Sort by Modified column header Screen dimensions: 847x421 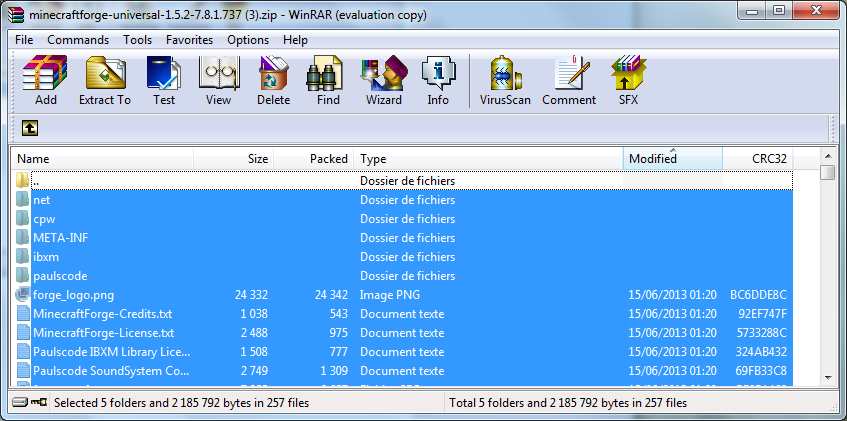[673, 159]
